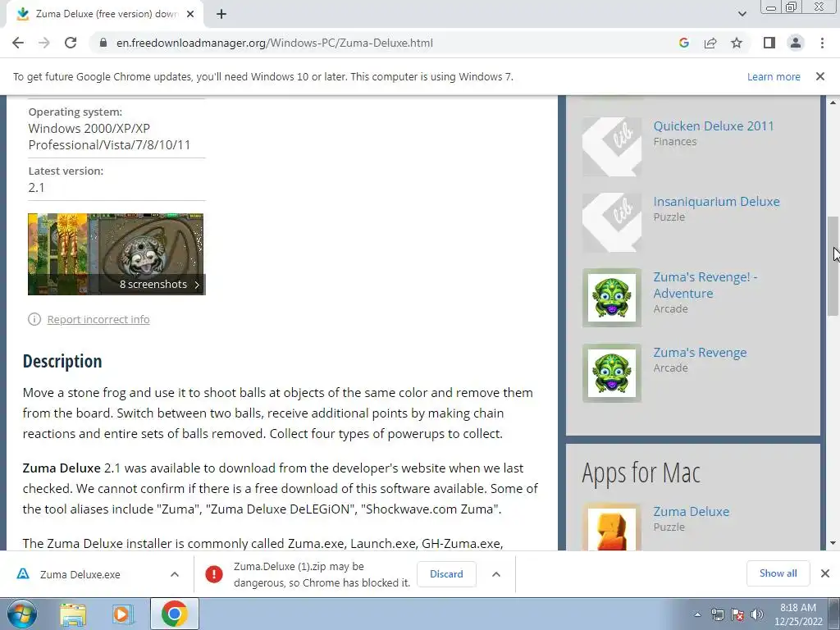The image size is (840, 630).
Task: Click Quicken Deluxe 2011 placeholder icon
Action: [612, 147]
